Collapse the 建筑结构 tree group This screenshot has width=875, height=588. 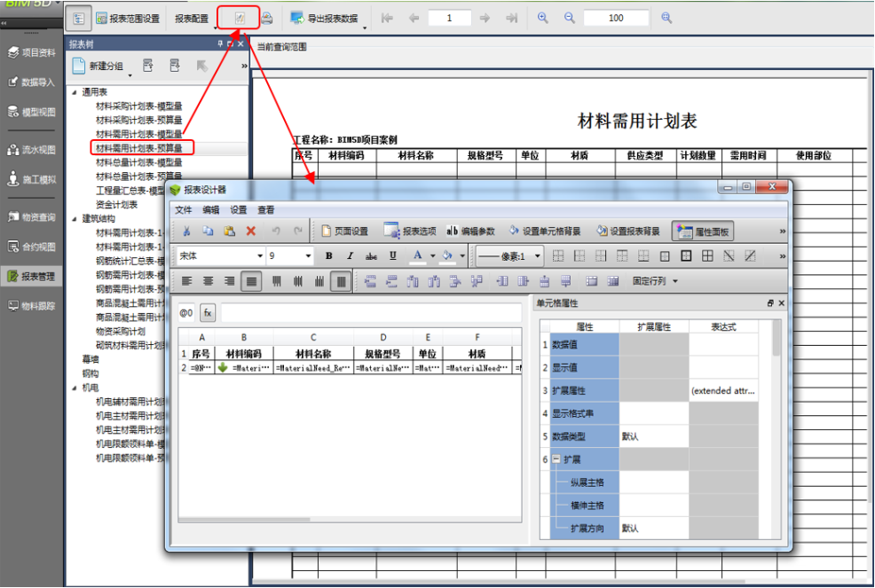(x=75, y=219)
